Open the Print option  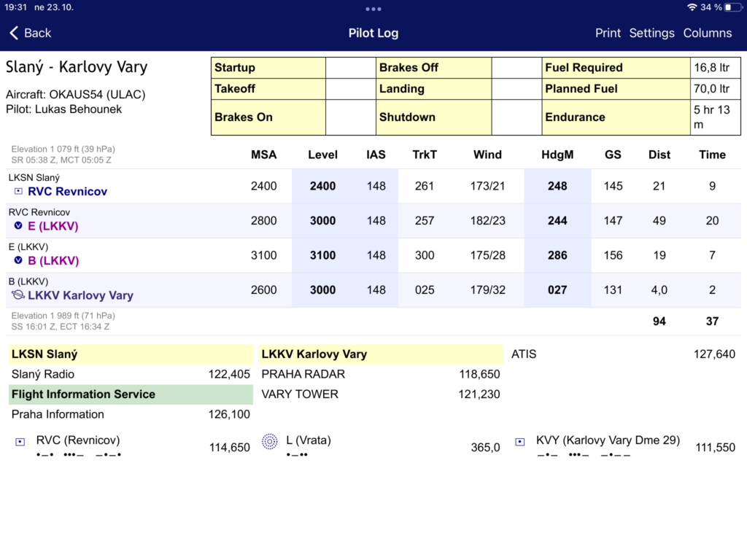(608, 33)
